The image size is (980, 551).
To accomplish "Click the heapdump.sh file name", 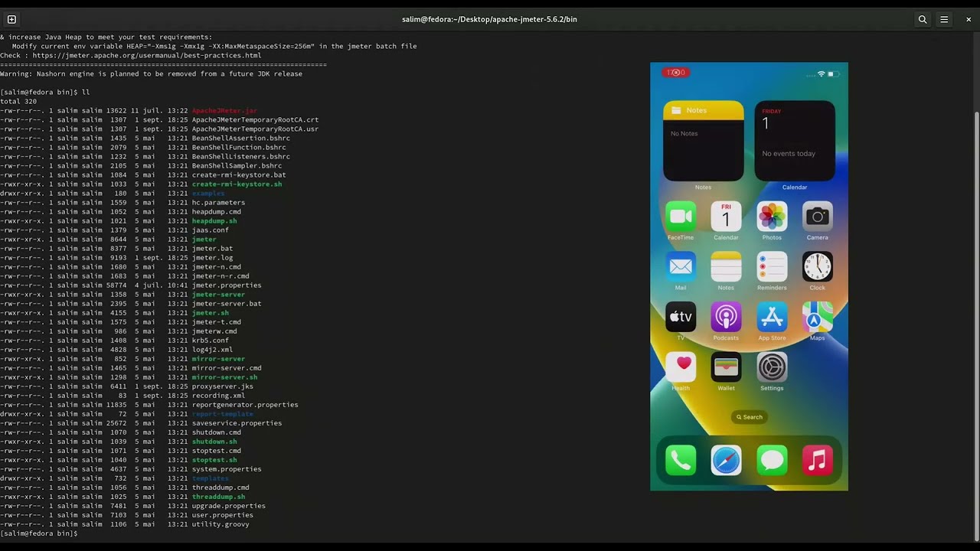I will point(214,221).
